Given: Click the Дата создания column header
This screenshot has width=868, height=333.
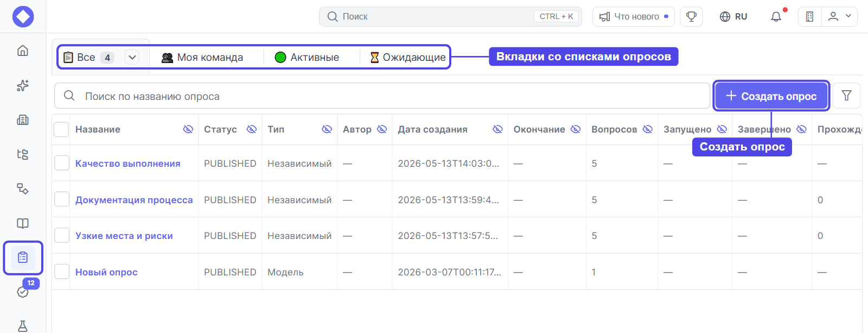Looking at the screenshot, I should (432, 129).
